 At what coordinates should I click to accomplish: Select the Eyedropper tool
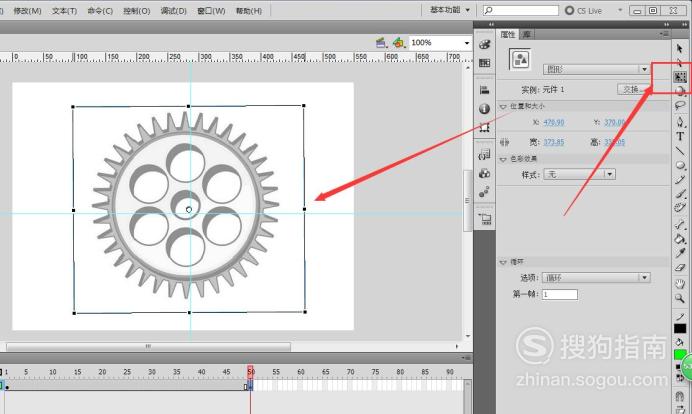(x=680, y=253)
